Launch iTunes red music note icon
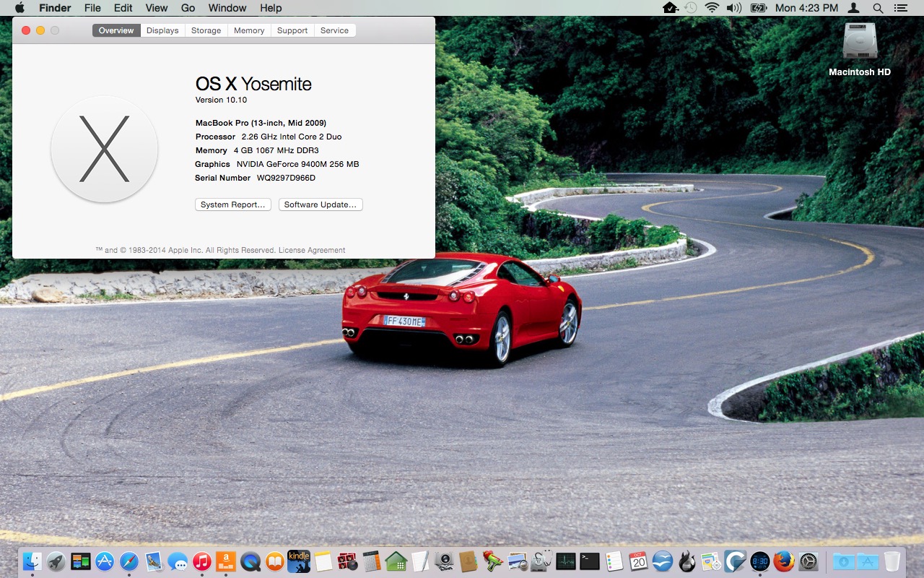This screenshot has width=924, height=578. click(x=202, y=561)
